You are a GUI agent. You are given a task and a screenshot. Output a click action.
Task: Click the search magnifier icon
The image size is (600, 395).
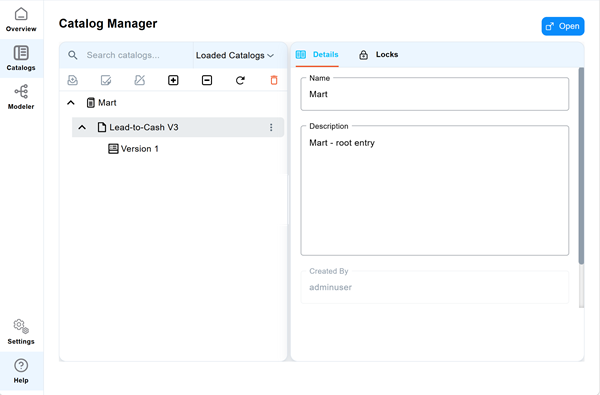[73, 55]
